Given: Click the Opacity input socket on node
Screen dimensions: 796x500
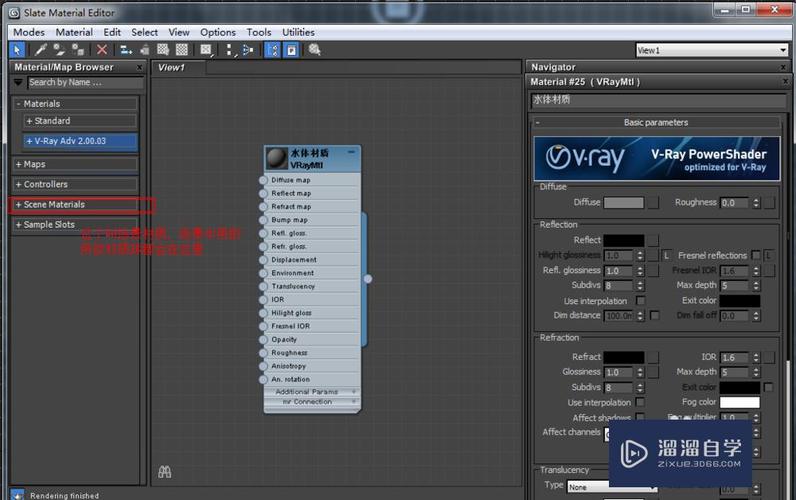Looking at the screenshot, I should point(263,340).
